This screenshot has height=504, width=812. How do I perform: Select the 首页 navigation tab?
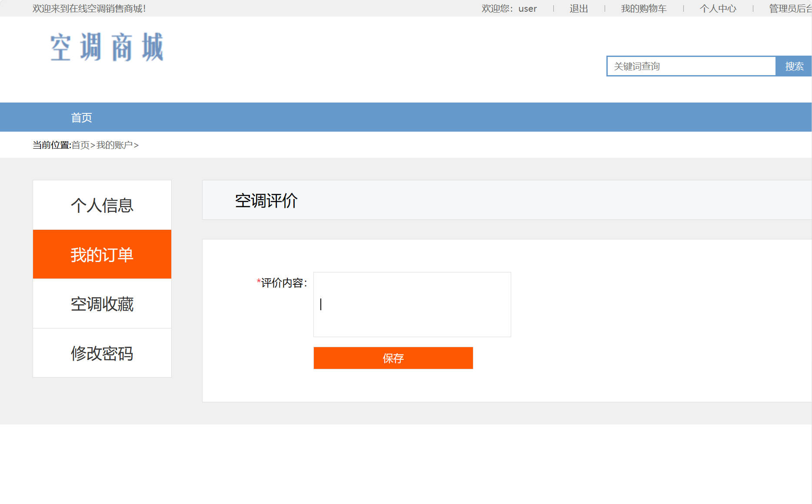(x=81, y=117)
